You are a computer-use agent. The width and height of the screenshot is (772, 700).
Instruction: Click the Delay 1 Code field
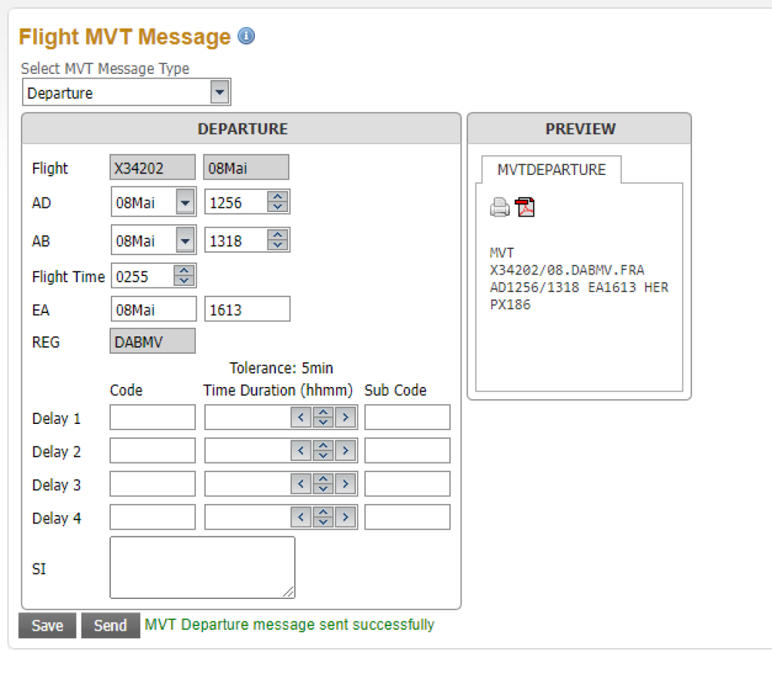[152, 418]
